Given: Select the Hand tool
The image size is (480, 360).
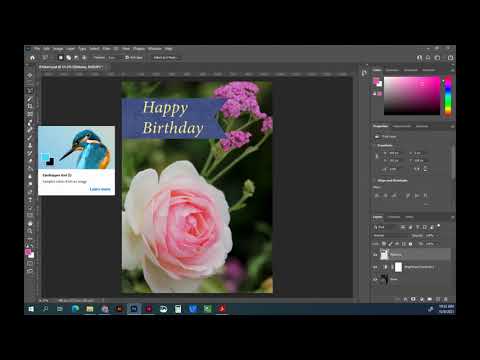Looking at the screenshot, I should 30,223.
